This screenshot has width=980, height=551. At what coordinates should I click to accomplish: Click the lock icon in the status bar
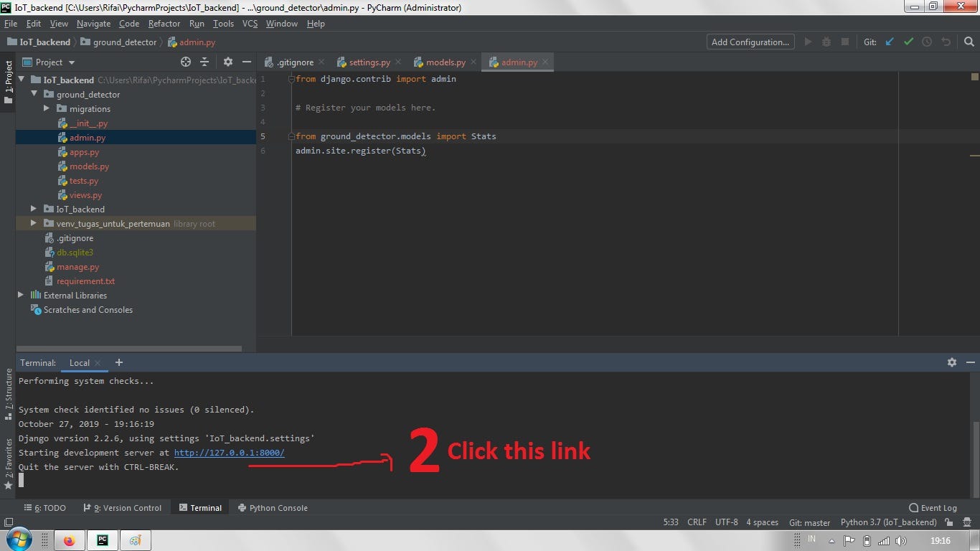(x=948, y=522)
